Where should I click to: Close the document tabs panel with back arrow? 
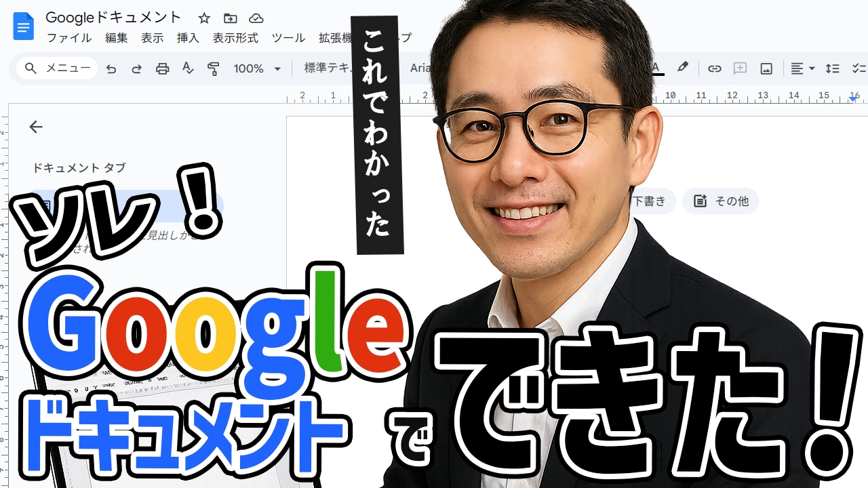pyautogui.click(x=36, y=127)
